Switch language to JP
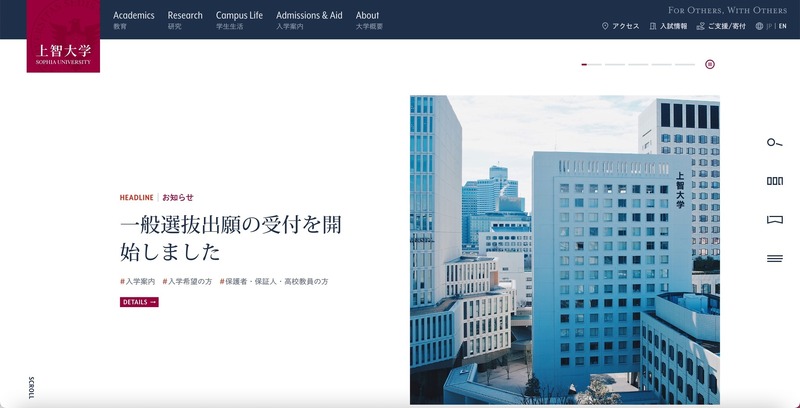This screenshot has width=800, height=408. 768,27
